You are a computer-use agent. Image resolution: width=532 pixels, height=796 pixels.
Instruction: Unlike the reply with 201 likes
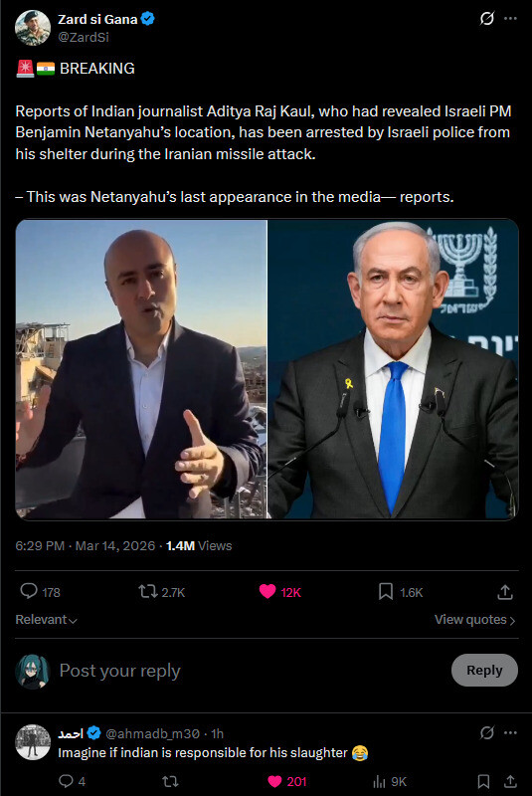pyautogui.click(x=274, y=781)
